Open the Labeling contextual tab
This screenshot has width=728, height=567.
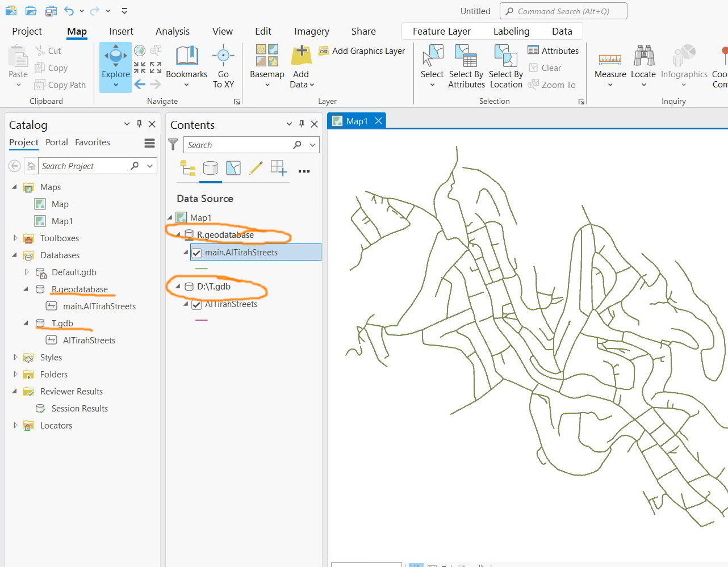(x=511, y=31)
